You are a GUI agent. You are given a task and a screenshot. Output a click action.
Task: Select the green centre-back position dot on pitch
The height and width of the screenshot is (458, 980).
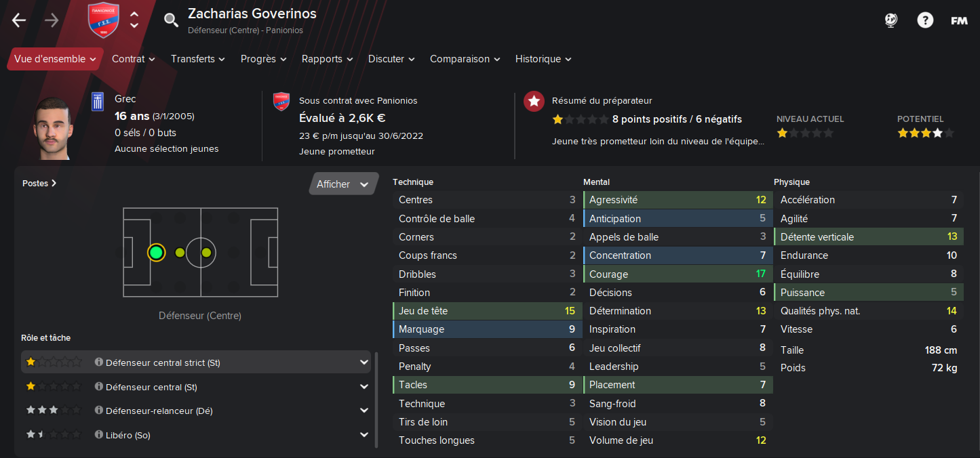(x=156, y=253)
